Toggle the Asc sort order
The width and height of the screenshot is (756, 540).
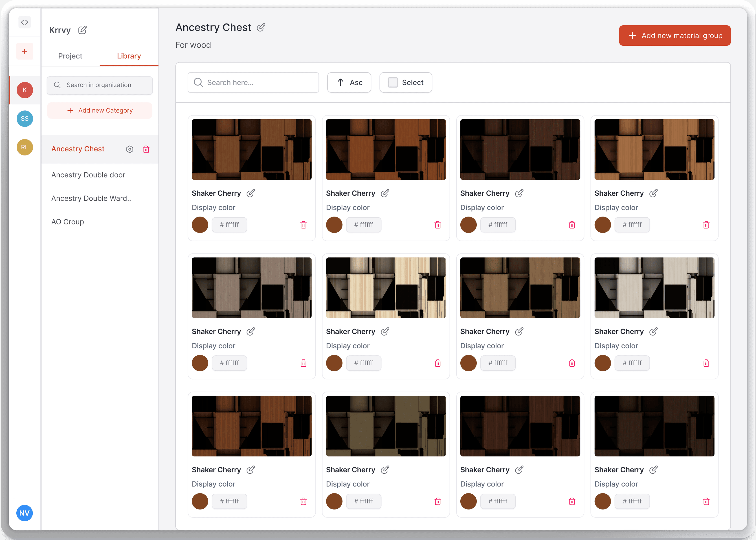[x=349, y=82]
